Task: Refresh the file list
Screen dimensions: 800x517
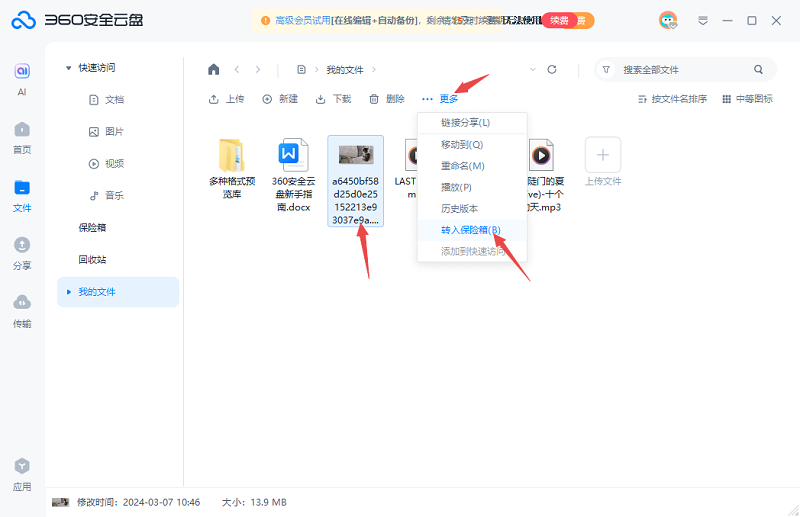Action: pyautogui.click(x=552, y=69)
